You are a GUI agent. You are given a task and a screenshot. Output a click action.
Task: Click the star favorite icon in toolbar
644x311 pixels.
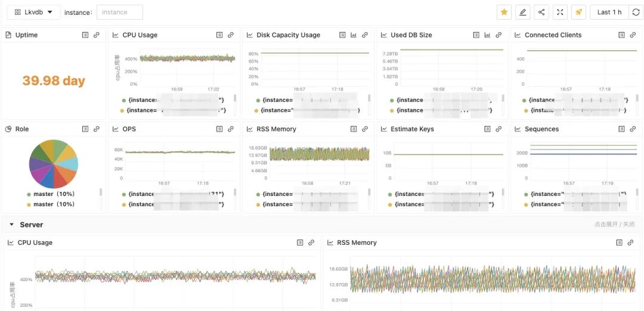point(504,13)
